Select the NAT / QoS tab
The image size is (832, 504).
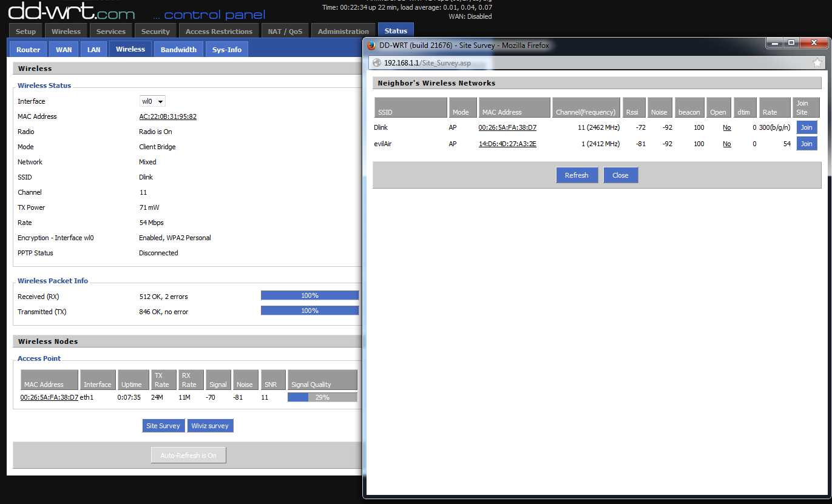point(285,32)
